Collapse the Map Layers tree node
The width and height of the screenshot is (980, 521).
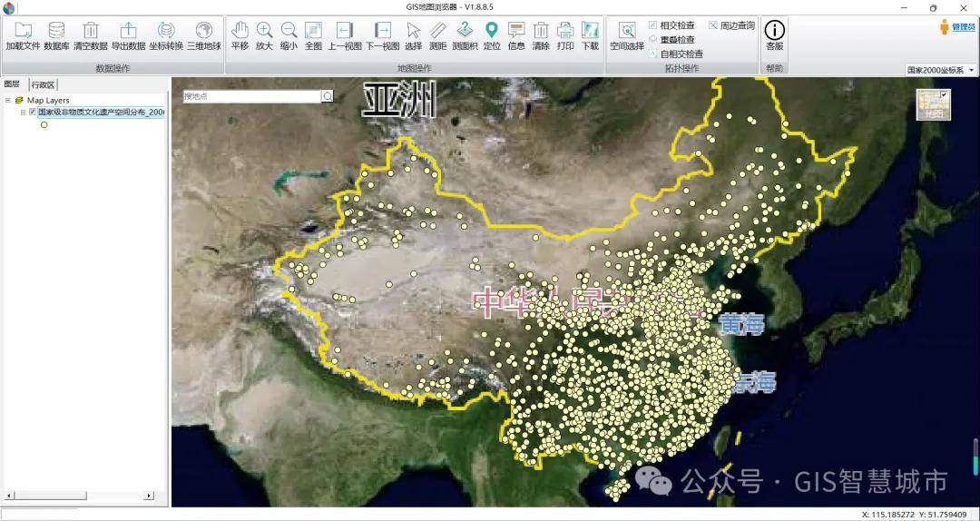8,101
